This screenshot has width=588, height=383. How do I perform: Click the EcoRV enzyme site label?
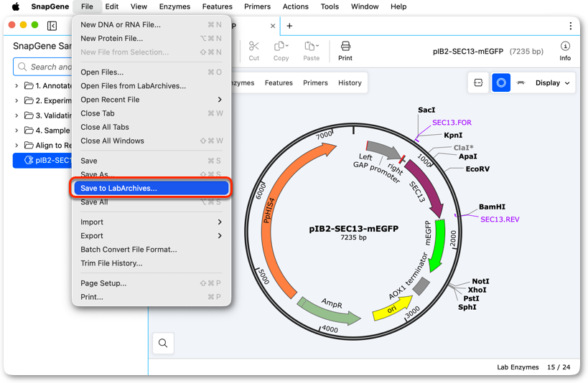click(x=477, y=169)
